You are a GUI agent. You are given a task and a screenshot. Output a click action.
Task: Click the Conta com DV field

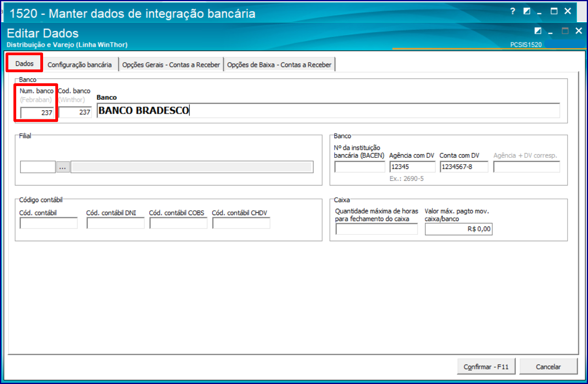[x=464, y=167]
